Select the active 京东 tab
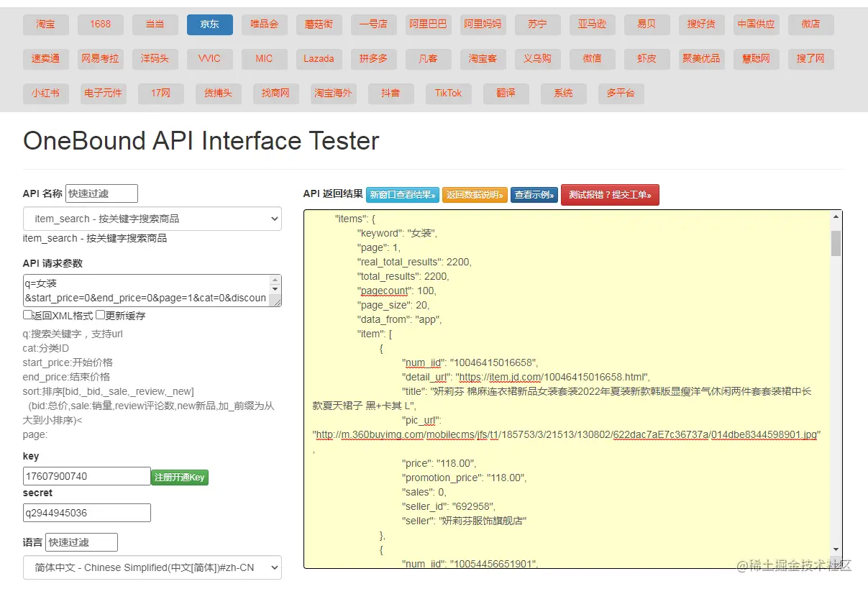868x589 pixels. (x=210, y=24)
